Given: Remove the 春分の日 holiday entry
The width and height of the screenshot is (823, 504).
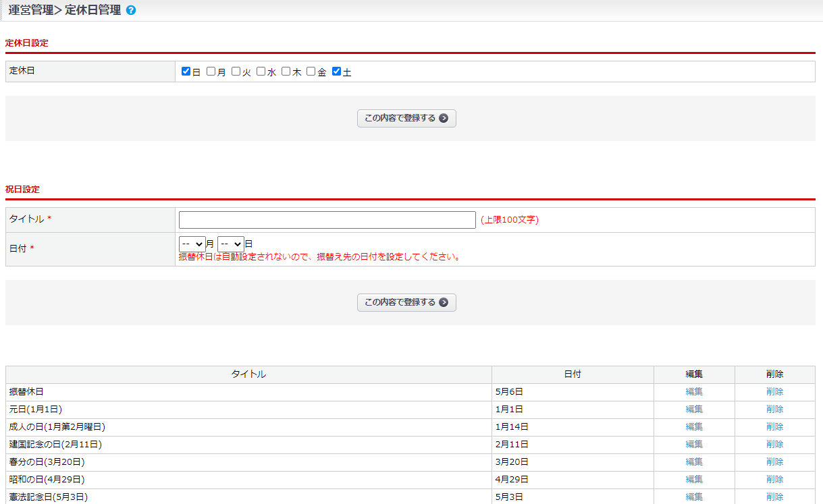Looking at the screenshot, I should pos(775,462).
